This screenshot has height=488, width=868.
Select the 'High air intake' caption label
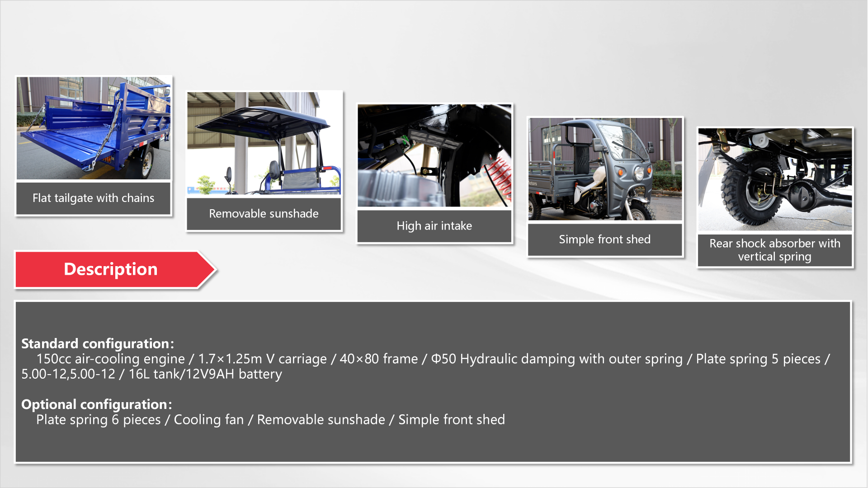tap(434, 226)
